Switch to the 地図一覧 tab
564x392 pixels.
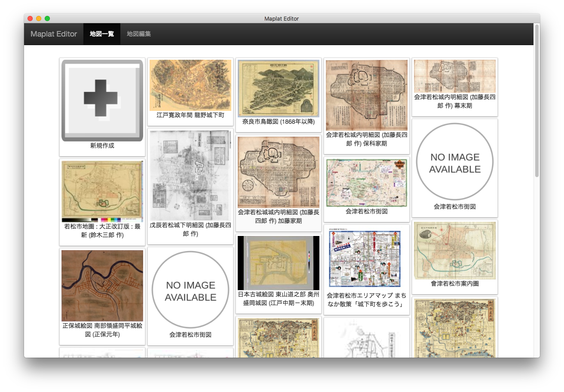(x=102, y=34)
